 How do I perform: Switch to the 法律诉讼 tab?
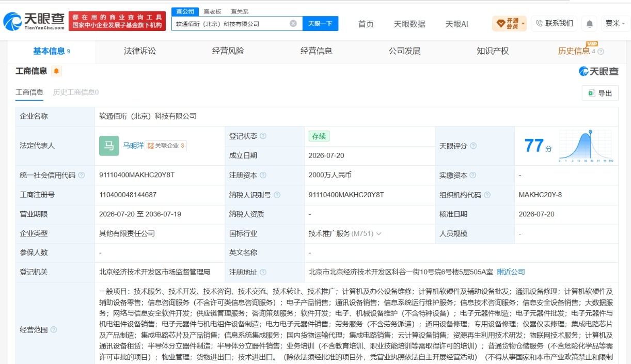tap(139, 51)
